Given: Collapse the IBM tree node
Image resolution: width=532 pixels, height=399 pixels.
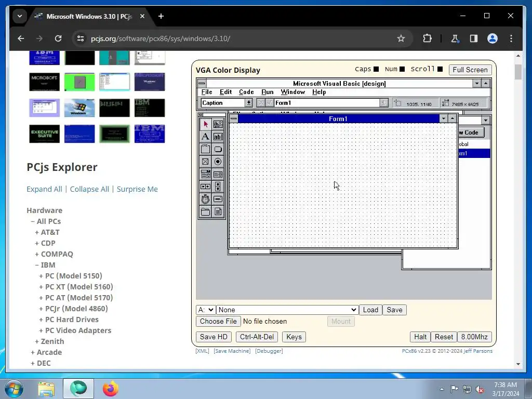Looking at the screenshot, I should click(37, 265).
